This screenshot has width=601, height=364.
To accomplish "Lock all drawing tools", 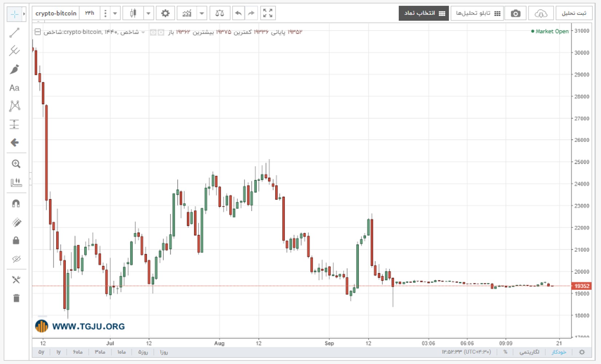I will 16,241.
